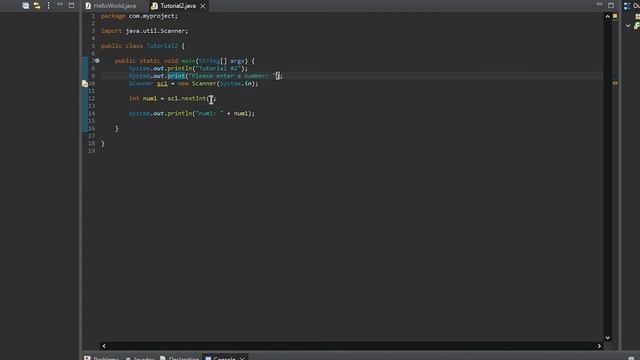Open the Problems tab

pos(102,358)
